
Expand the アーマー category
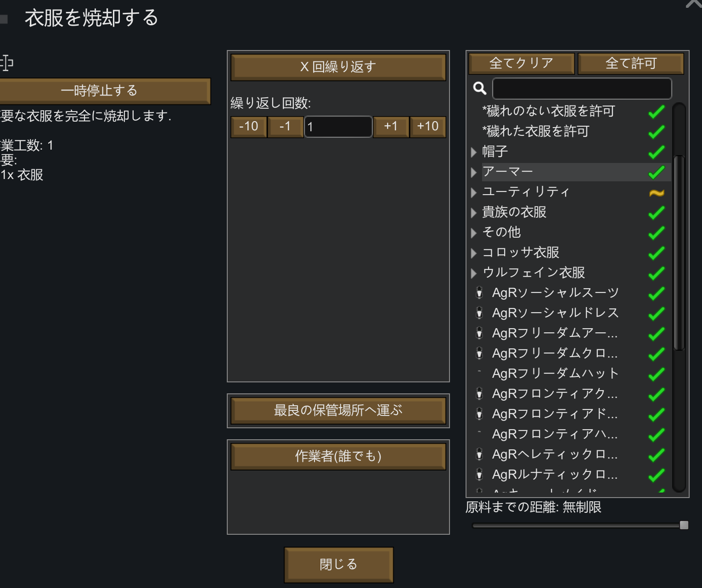[474, 172]
